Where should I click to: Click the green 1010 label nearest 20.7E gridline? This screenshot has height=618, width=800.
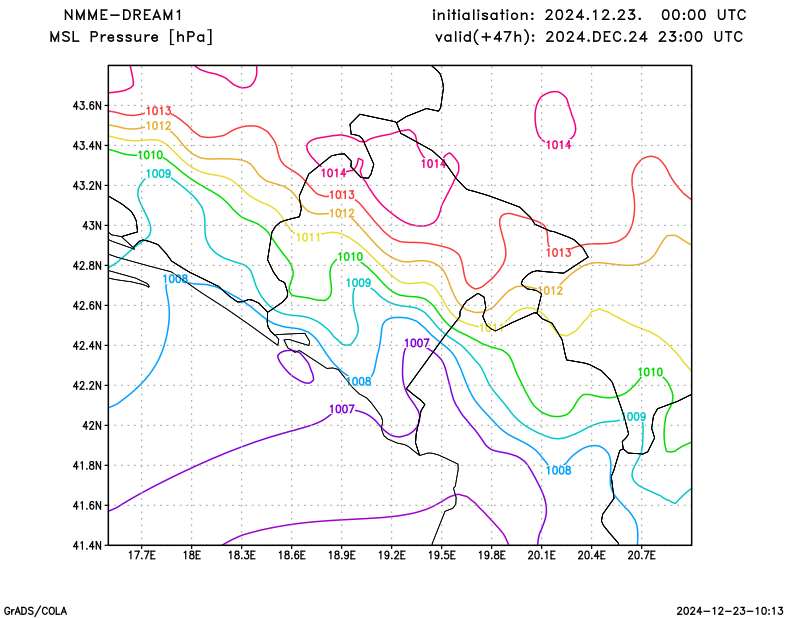(x=651, y=373)
